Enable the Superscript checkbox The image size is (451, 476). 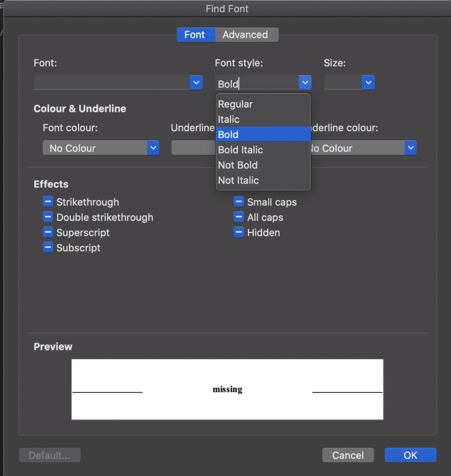(x=48, y=232)
